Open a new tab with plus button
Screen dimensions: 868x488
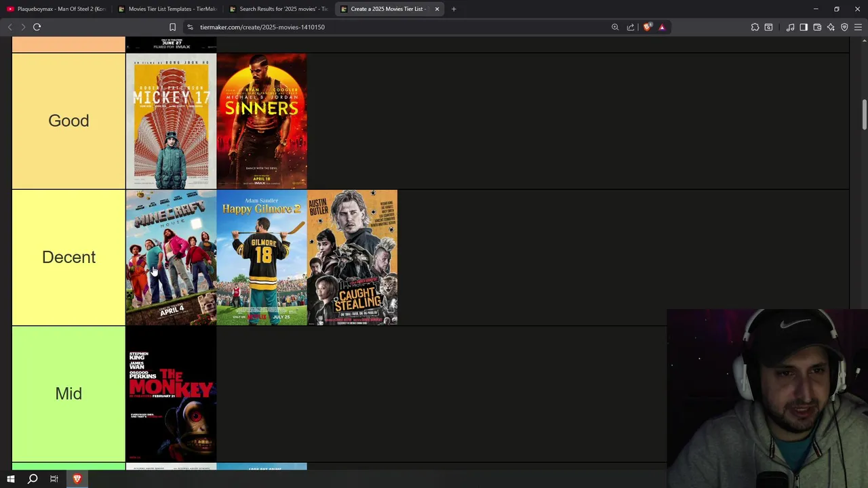pos(454,9)
